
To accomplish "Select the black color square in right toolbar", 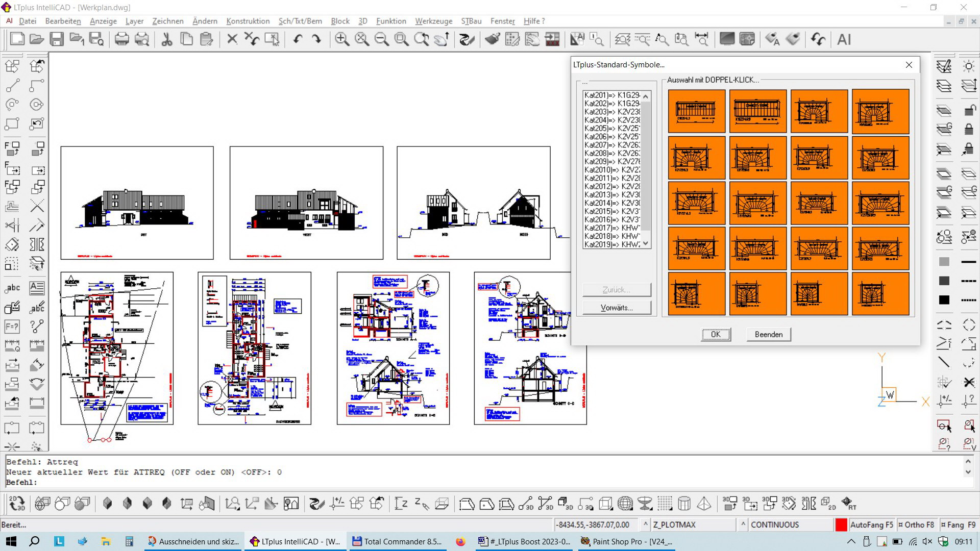I will click(944, 300).
